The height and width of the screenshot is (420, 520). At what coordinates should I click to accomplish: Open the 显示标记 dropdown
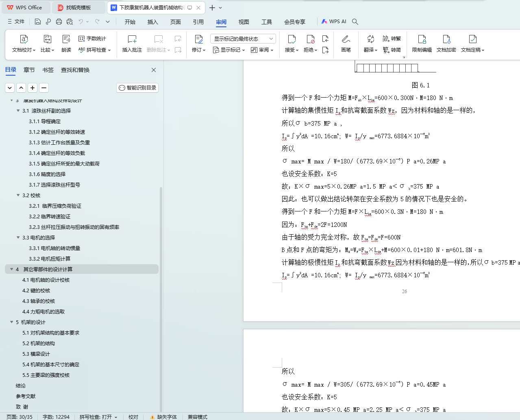(229, 50)
